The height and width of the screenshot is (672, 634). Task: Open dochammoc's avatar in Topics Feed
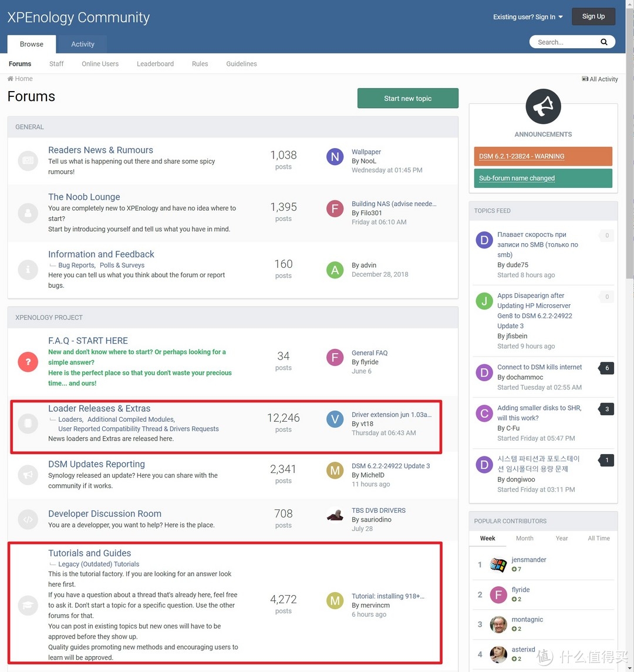pos(484,373)
